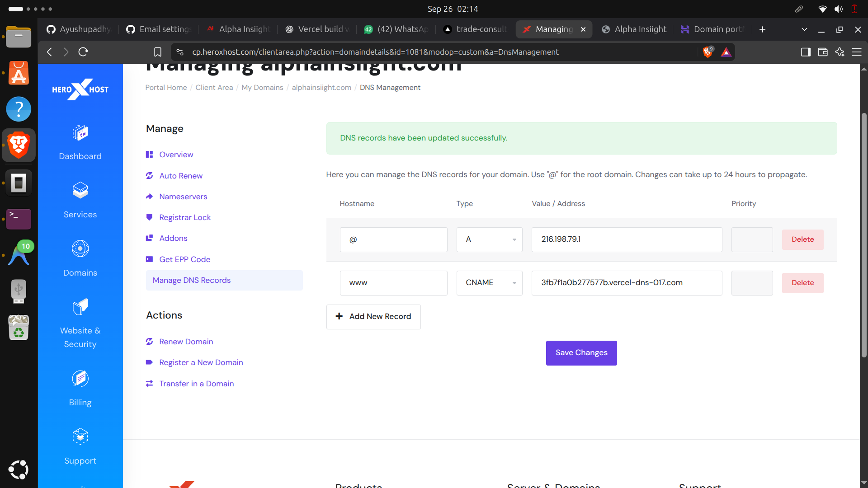868x488 pixels.
Task: Reload the page with browser refresh icon
Action: coord(83,52)
